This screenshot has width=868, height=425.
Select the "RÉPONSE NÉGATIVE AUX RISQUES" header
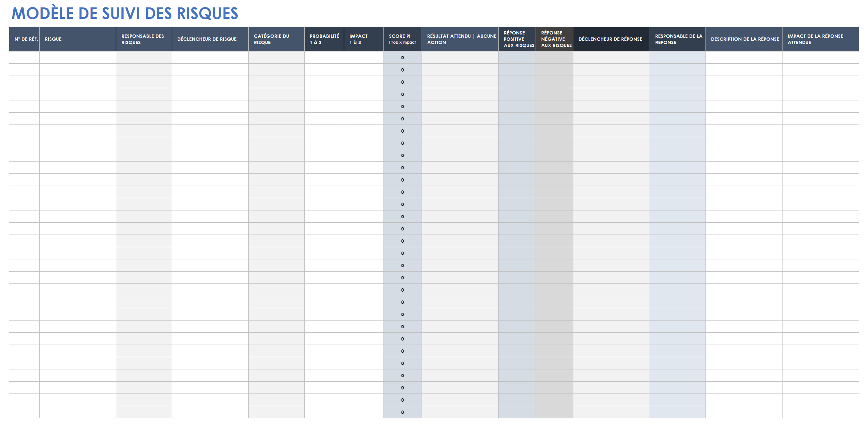point(554,39)
